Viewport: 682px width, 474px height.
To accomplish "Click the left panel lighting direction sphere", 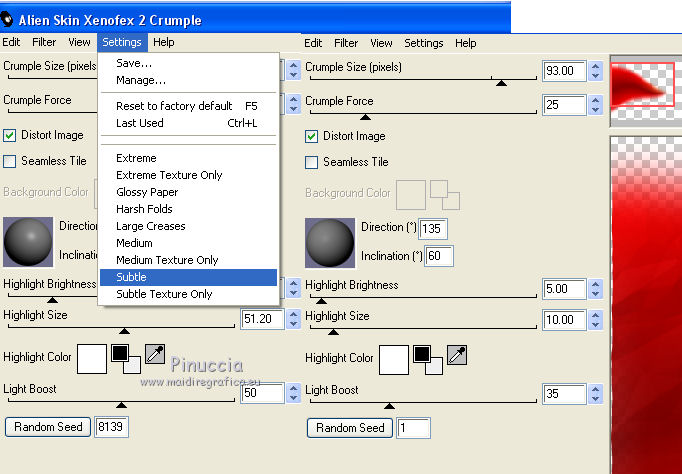I will click(28, 242).
